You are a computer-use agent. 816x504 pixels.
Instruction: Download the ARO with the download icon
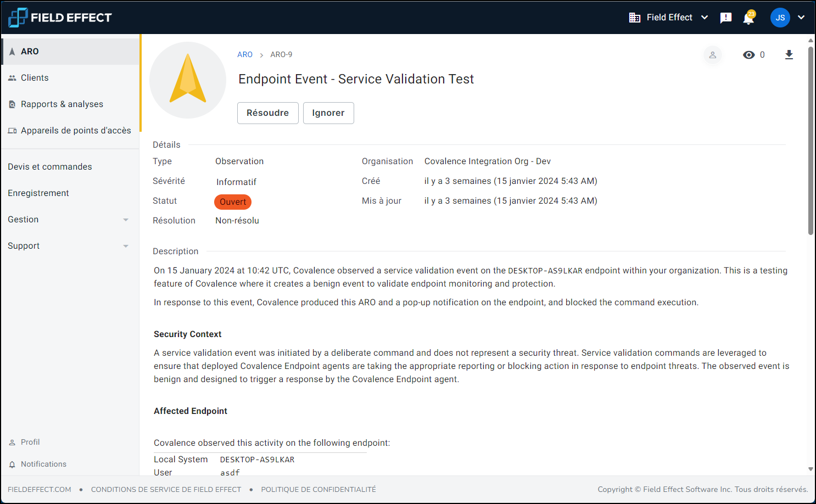(789, 55)
